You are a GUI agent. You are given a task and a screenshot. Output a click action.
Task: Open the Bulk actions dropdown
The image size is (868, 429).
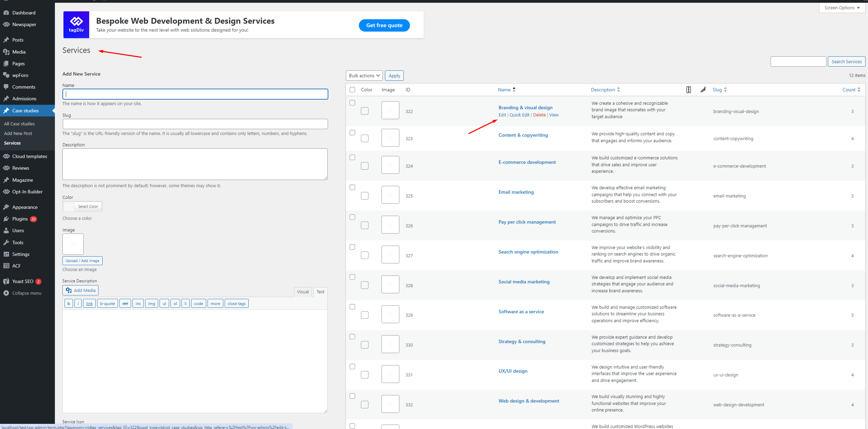point(364,76)
